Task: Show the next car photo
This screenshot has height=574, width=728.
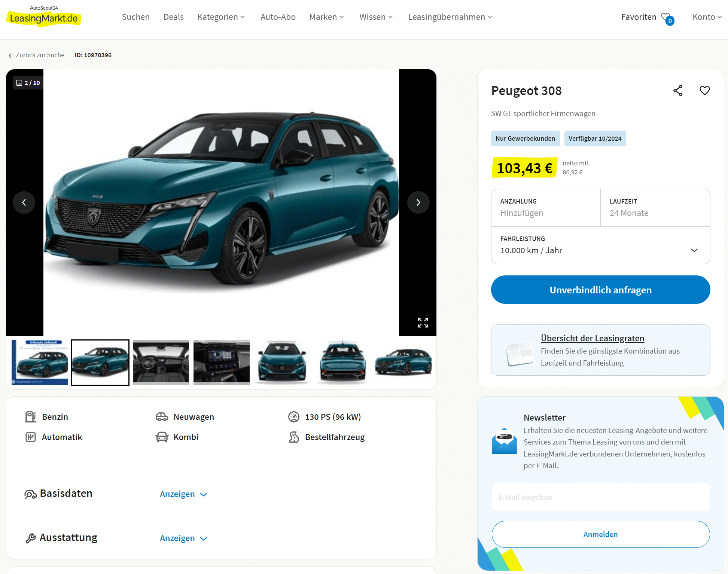Action: pyautogui.click(x=418, y=202)
